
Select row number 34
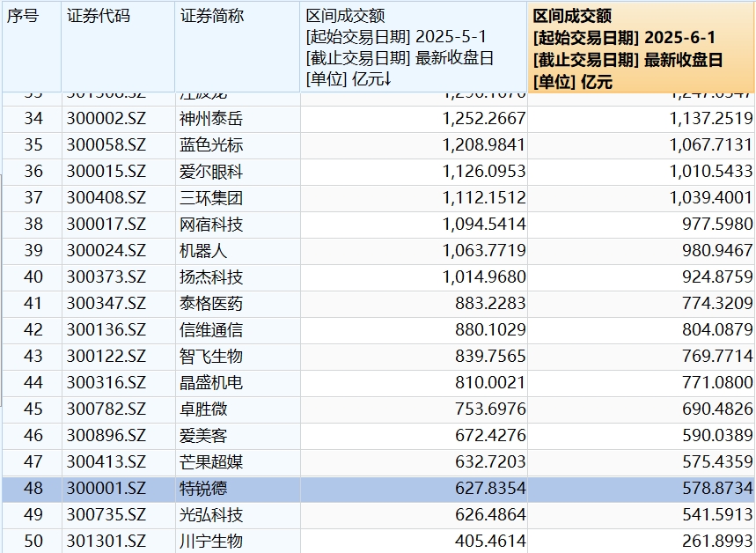pyautogui.click(x=33, y=119)
